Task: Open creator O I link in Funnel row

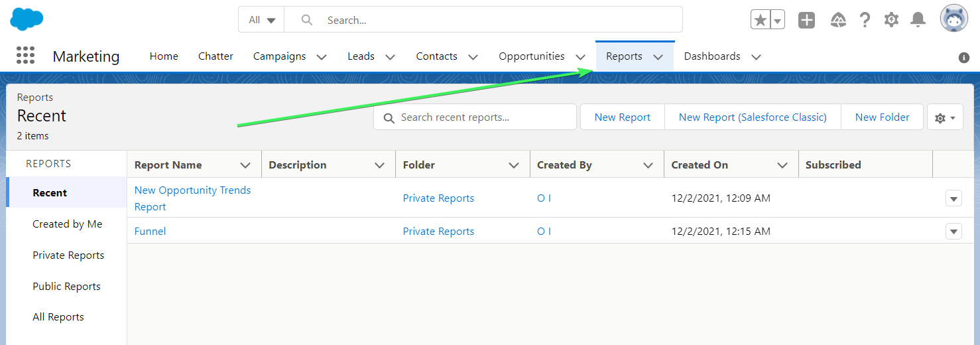Action: [544, 232]
